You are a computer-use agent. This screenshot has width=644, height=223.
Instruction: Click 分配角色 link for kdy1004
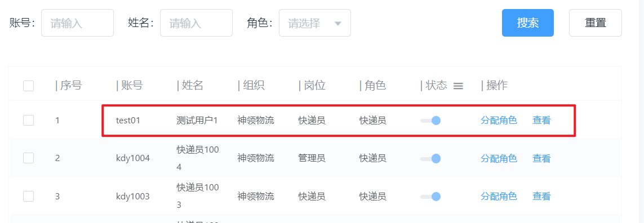pos(499,158)
